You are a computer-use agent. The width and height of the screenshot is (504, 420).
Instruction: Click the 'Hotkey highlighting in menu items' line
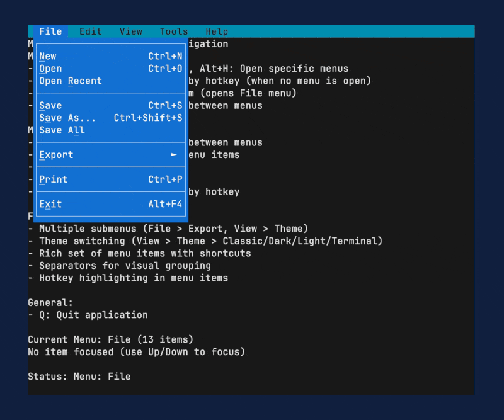128,278
